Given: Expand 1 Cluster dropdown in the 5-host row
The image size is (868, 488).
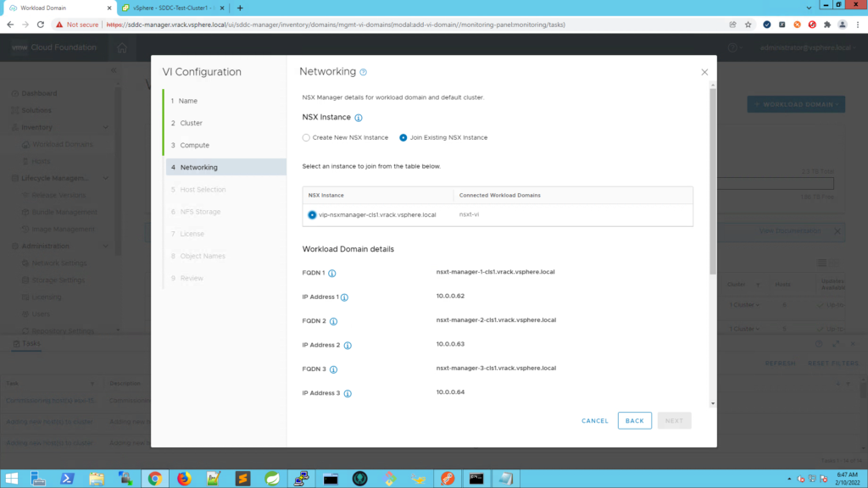Looking at the screenshot, I should [744, 330].
